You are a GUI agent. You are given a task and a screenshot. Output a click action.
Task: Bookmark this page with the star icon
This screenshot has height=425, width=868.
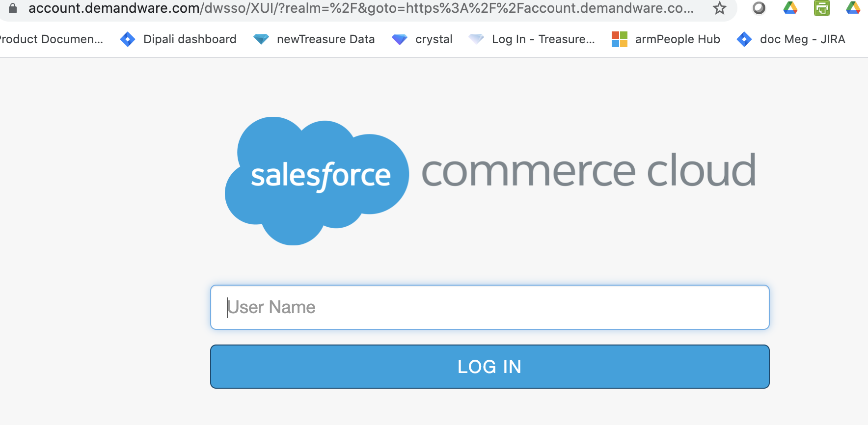(720, 8)
